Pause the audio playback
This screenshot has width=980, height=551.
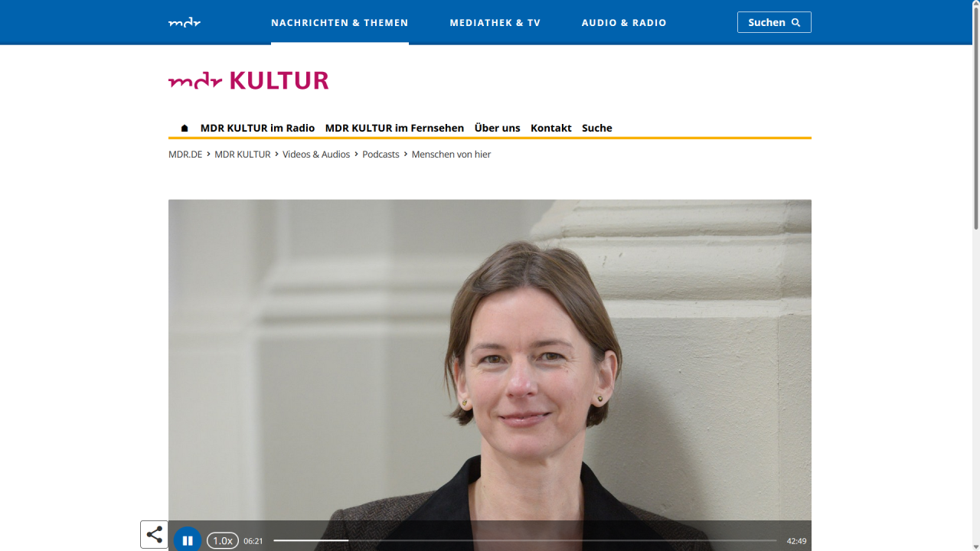click(188, 540)
